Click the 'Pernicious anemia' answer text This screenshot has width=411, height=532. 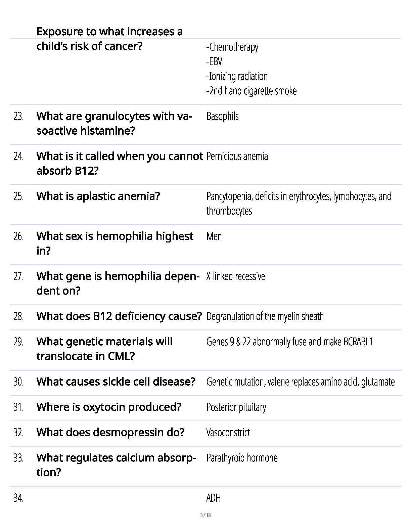tap(237, 157)
